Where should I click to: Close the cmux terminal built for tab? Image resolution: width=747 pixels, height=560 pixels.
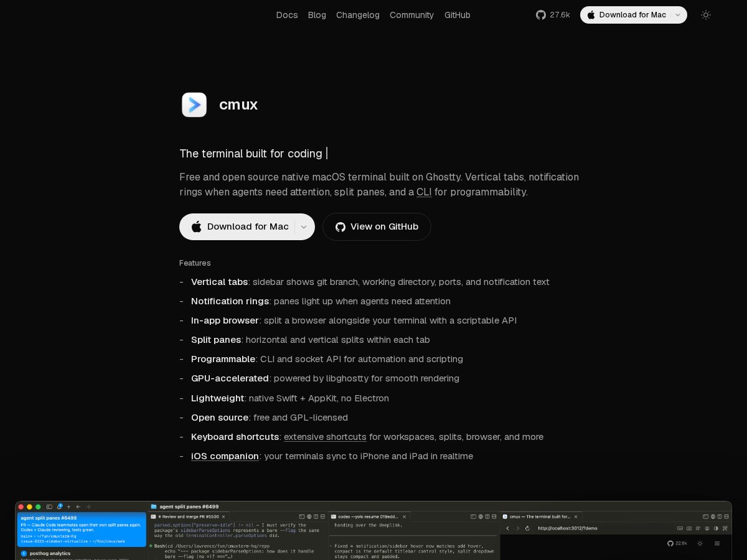click(x=576, y=516)
